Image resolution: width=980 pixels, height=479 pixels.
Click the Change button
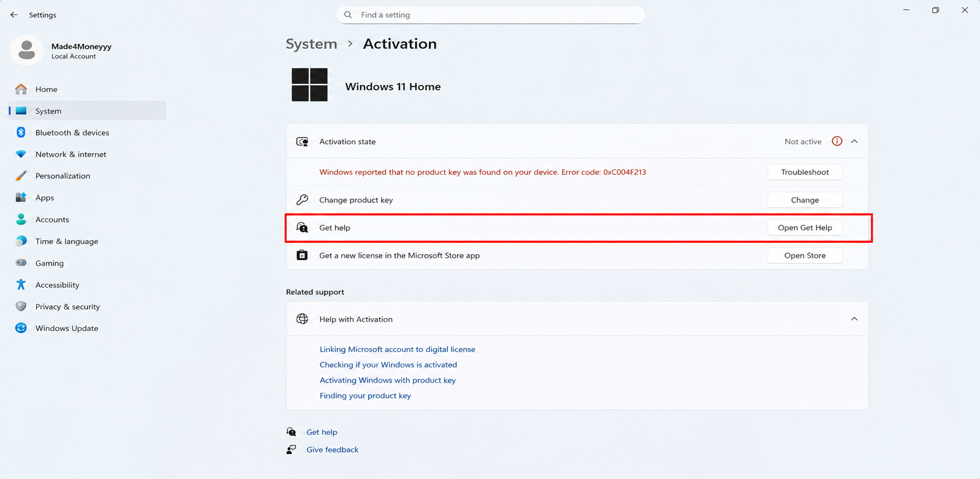coord(805,200)
